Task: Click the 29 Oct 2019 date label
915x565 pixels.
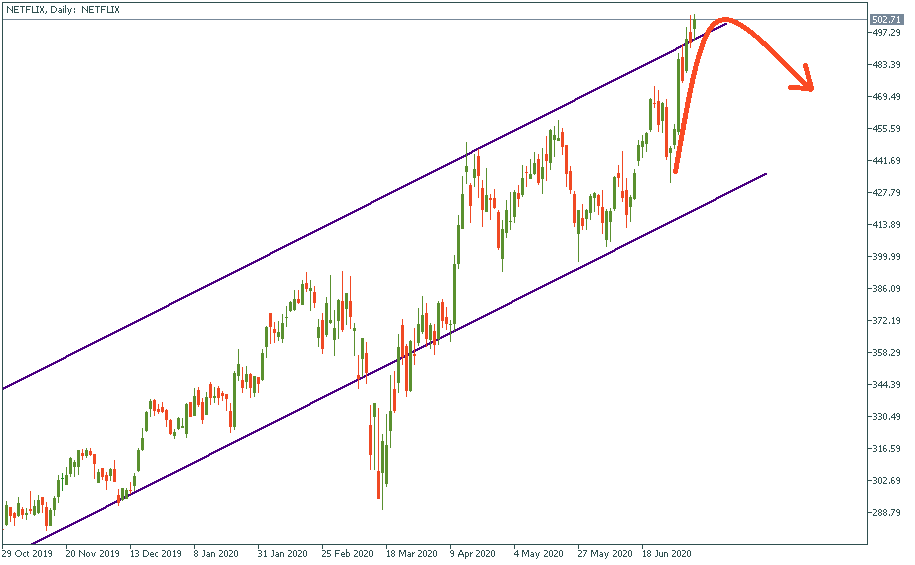Action: pos(28,552)
